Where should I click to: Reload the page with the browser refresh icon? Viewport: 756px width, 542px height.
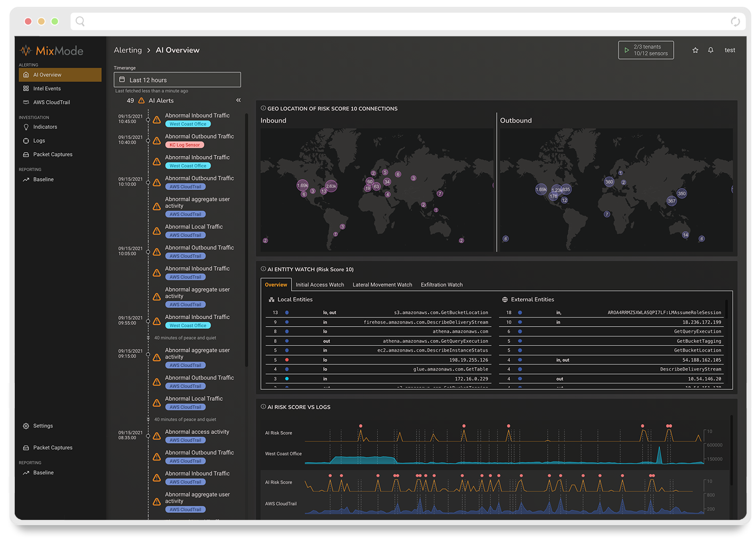click(735, 22)
